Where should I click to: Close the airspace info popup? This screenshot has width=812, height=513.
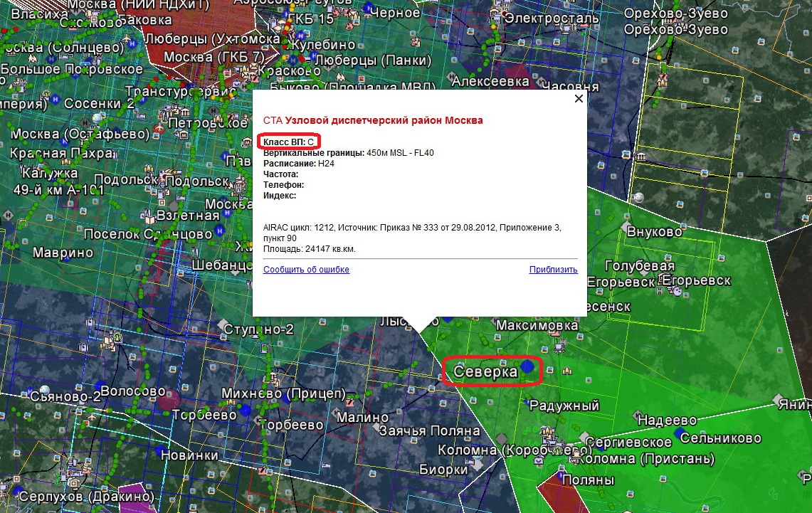(x=579, y=99)
